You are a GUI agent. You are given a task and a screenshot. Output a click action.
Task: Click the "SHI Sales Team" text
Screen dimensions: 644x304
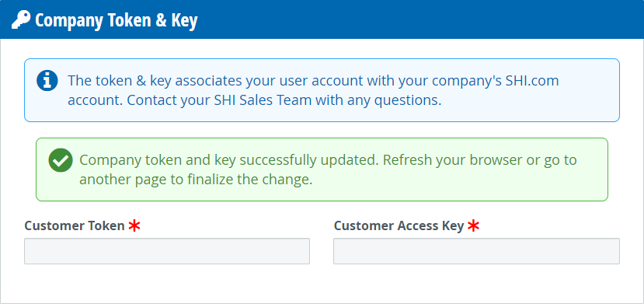pos(263,100)
